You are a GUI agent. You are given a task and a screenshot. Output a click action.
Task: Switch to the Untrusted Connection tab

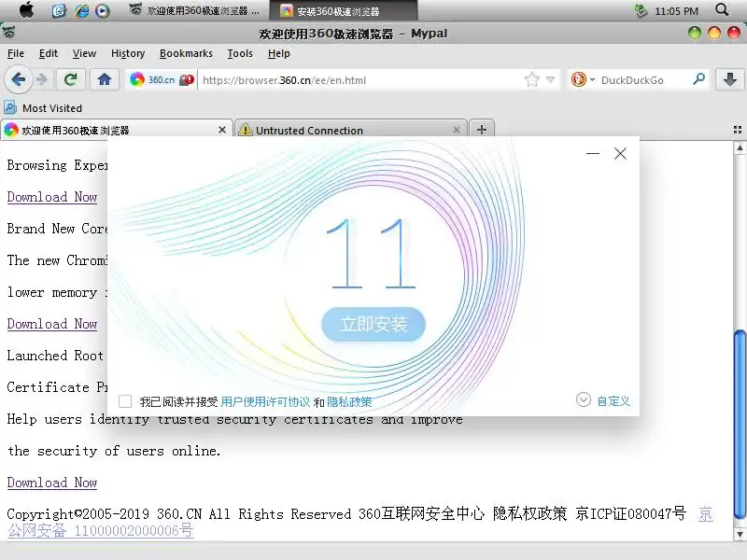tap(351, 130)
